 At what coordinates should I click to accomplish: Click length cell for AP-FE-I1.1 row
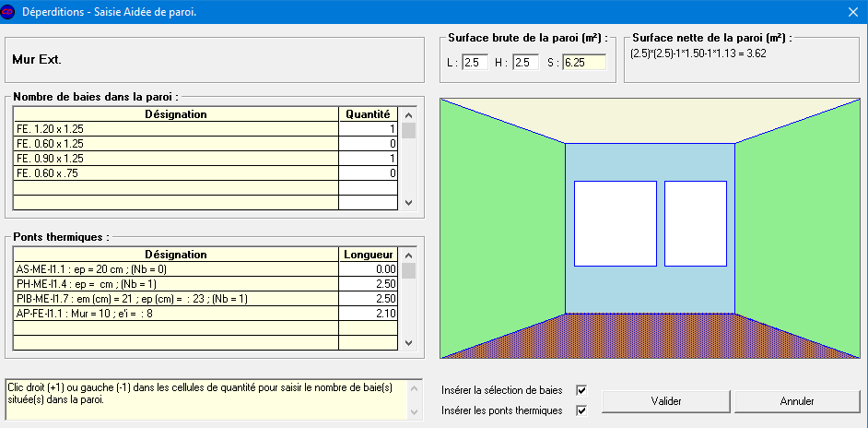(369, 314)
